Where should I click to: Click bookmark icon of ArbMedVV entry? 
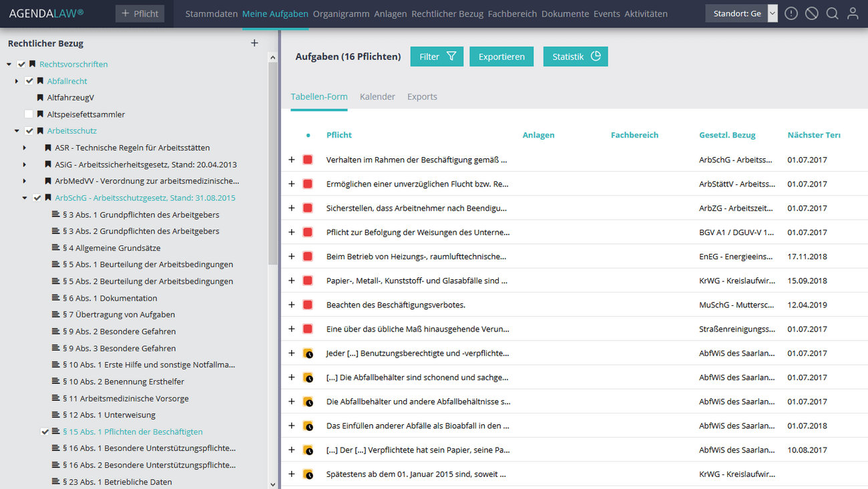[x=48, y=181]
